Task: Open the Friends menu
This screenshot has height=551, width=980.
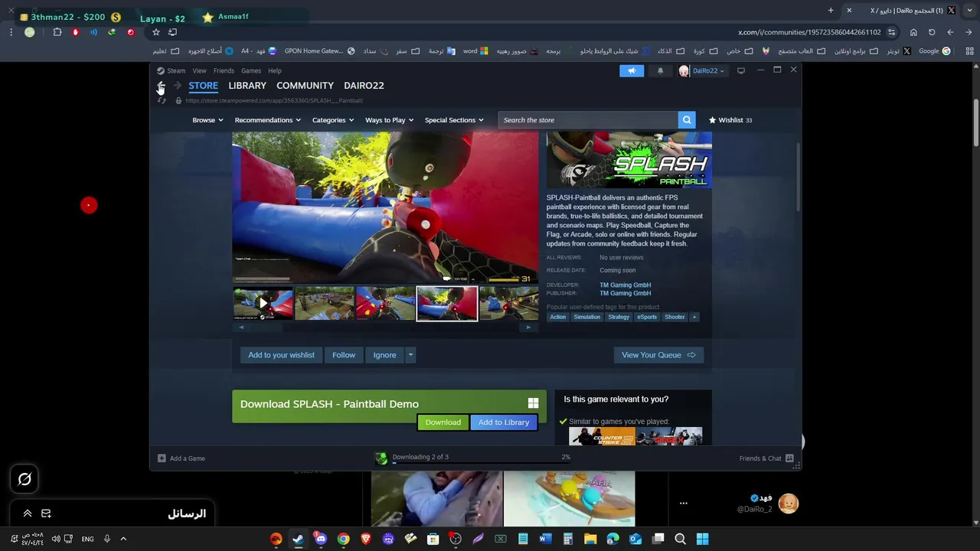Action: [224, 70]
